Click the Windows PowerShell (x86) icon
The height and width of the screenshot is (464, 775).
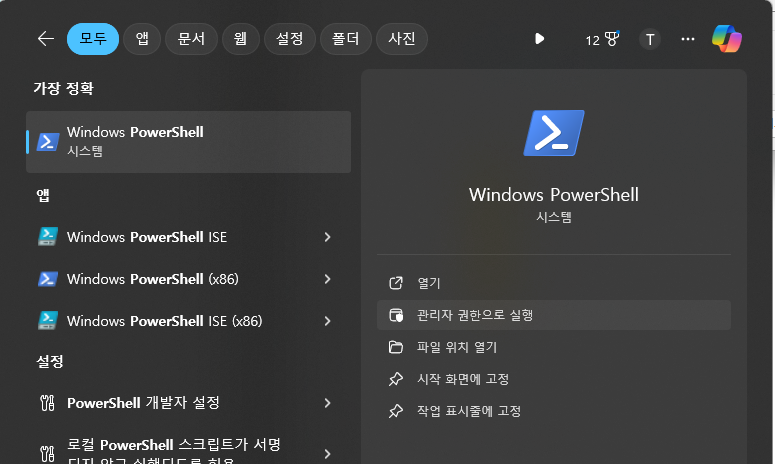pyautogui.click(x=48, y=279)
